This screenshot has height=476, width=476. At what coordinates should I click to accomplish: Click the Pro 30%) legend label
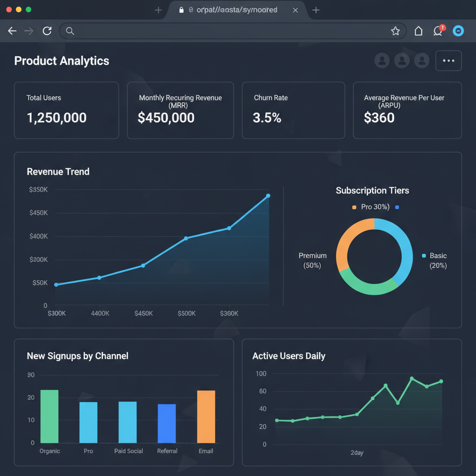coord(375,207)
